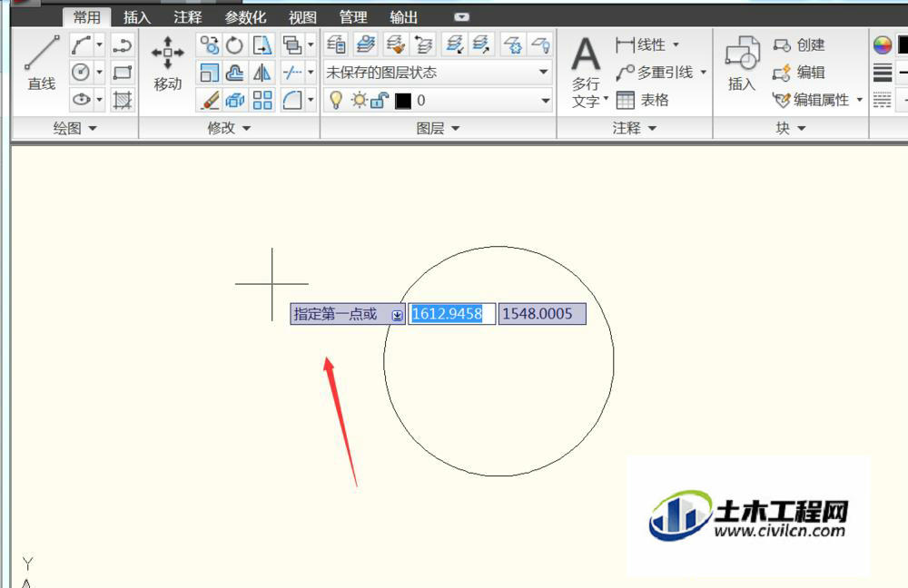Select the Line (直线) draw tool
Screen dimensions: 908x588
click(42, 63)
